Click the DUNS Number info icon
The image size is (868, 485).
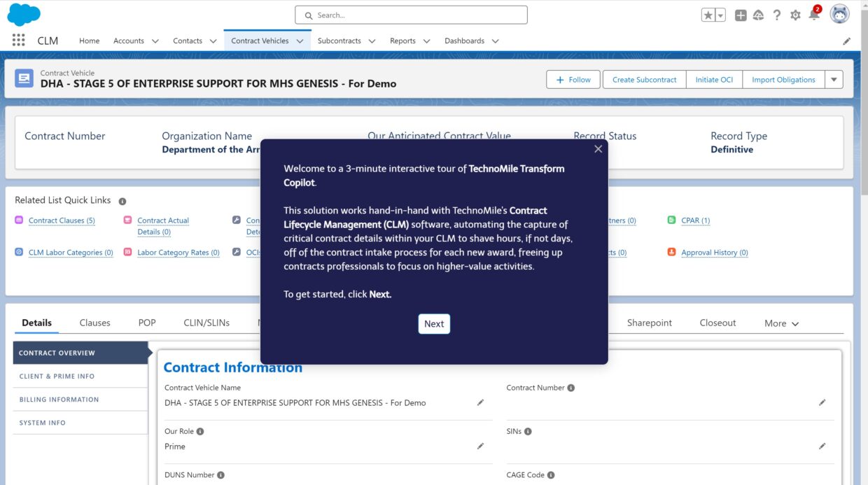click(x=220, y=475)
